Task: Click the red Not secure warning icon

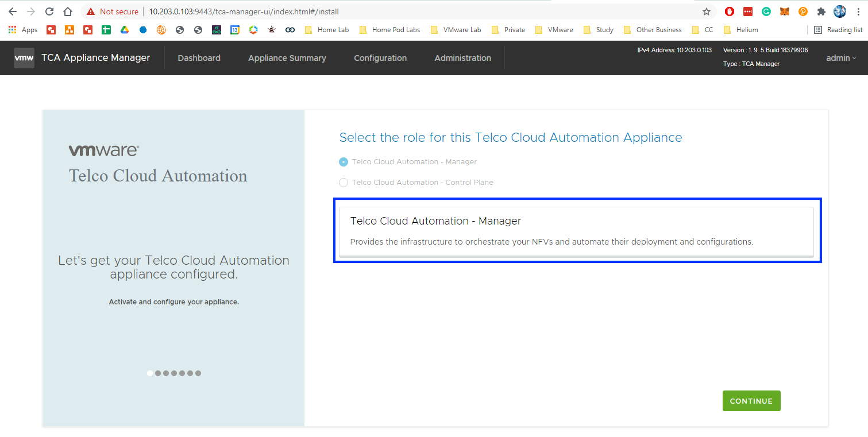Action: click(91, 11)
